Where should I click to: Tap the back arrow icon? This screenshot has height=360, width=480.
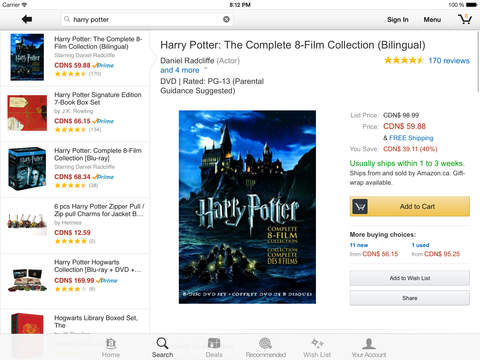27,19
